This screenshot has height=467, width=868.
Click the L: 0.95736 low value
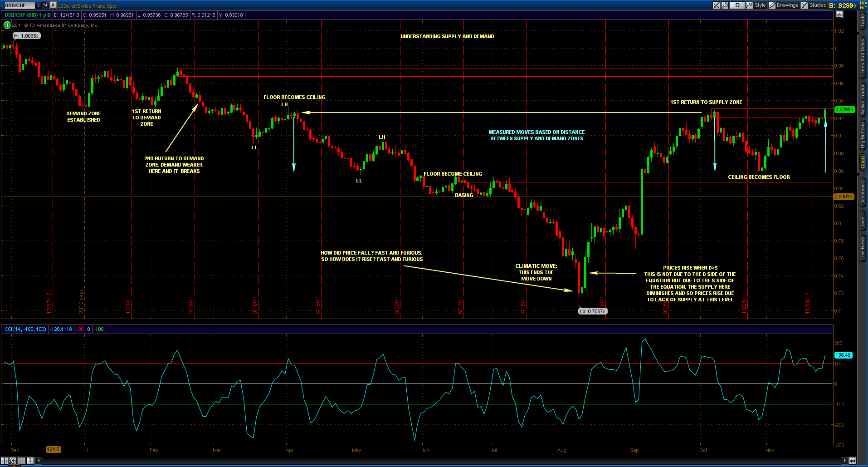point(149,15)
